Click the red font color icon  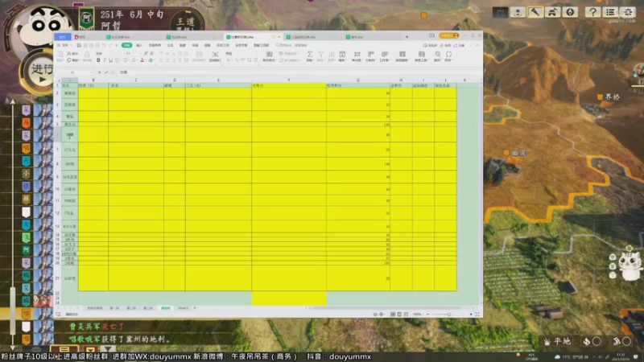[x=142, y=60]
